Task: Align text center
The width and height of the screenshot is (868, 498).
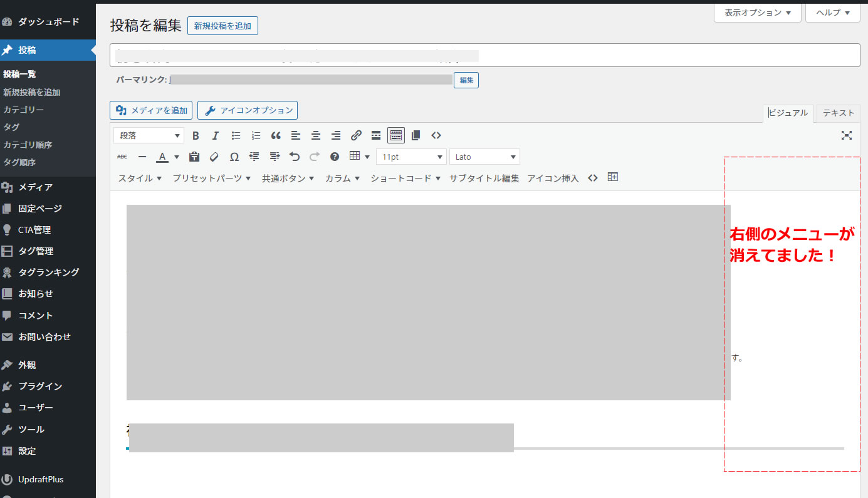Action: click(x=316, y=135)
